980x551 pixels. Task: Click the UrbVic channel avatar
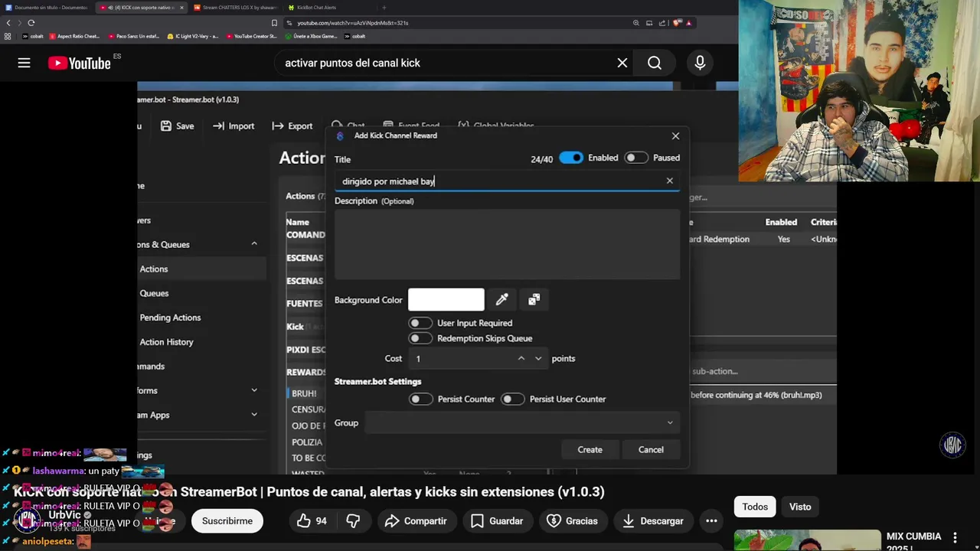coord(28,520)
